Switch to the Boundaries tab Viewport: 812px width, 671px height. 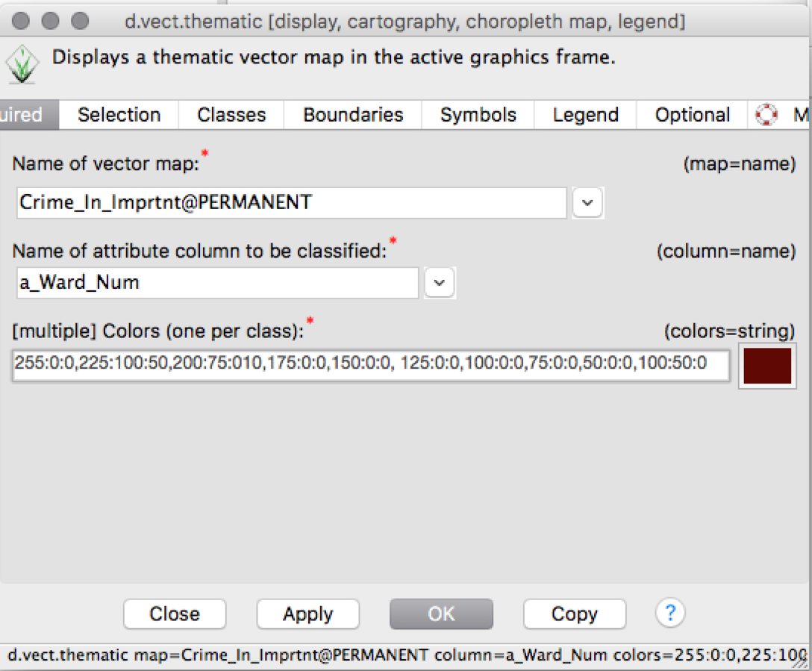pos(352,114)
